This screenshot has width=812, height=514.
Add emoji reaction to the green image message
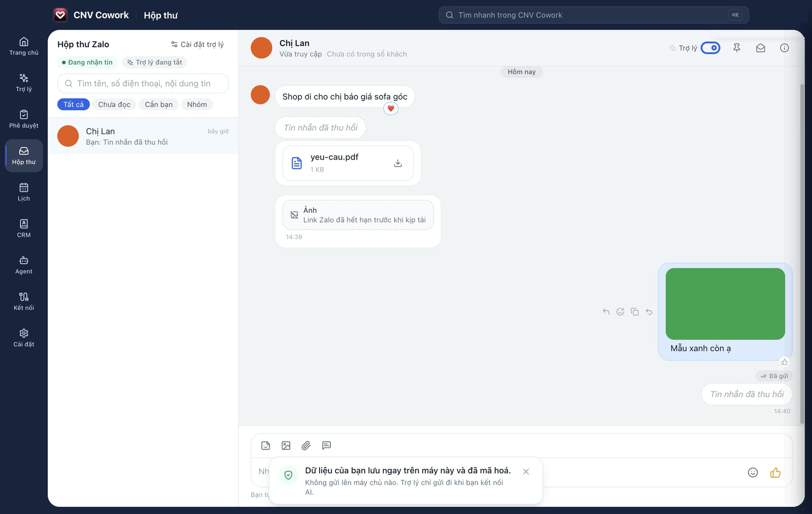[x=620, y=312]
